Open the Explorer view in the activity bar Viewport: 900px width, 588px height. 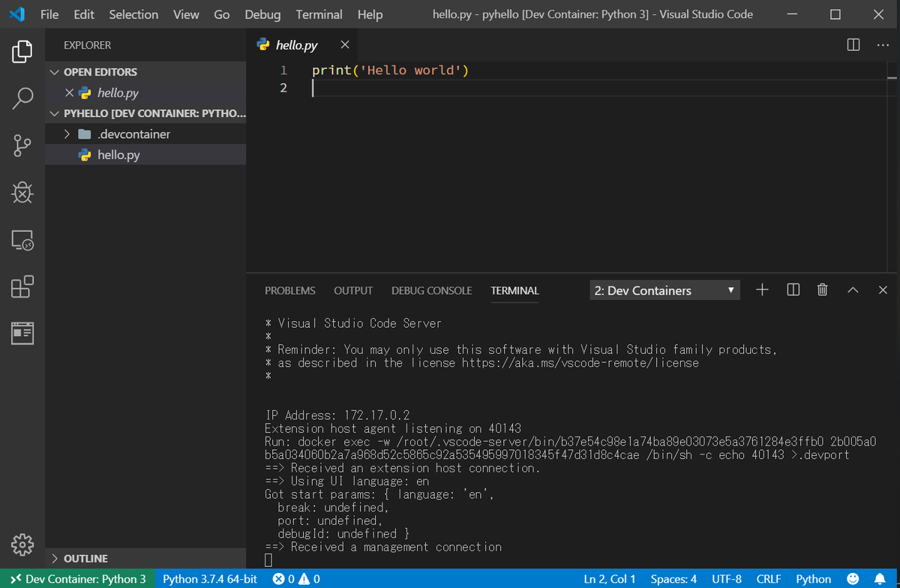(22, 52)
